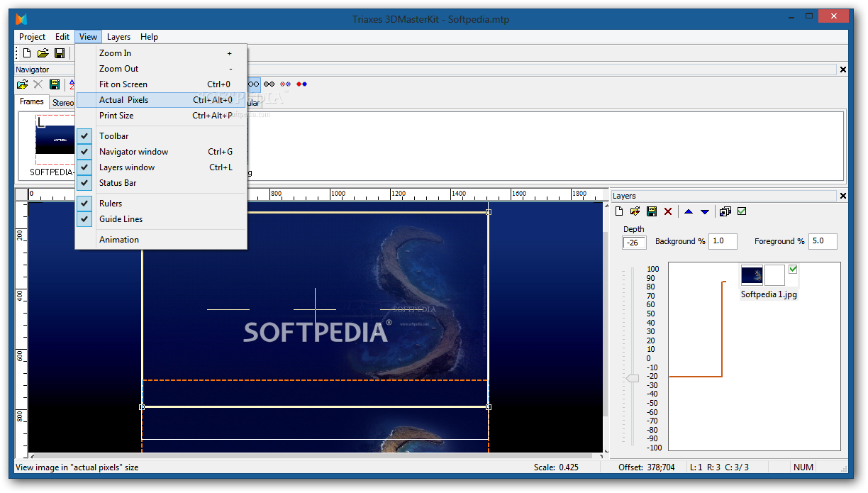Select the Softpedia 1.jpg layer thumbnail

click(752, 275)
